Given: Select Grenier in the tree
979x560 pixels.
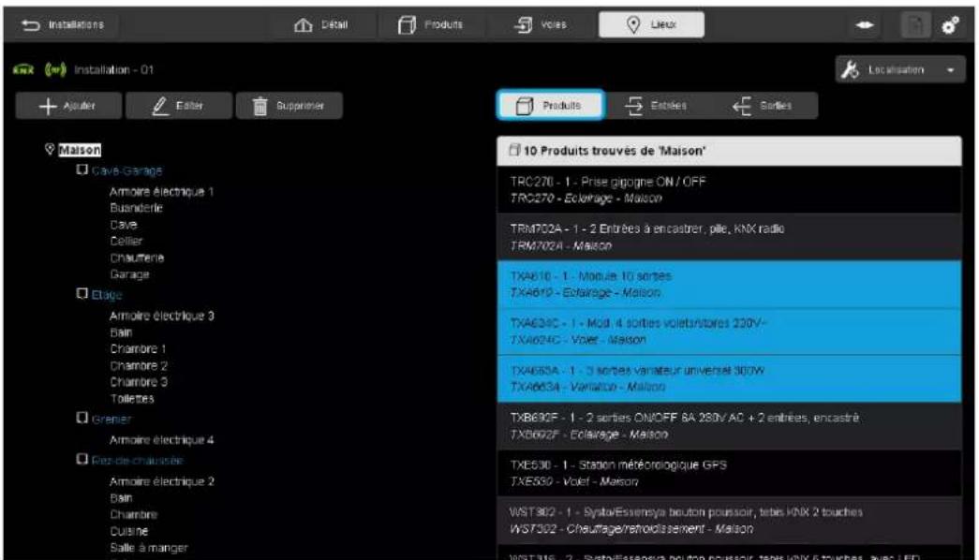Looking at the screenshot, I should 111,419.
